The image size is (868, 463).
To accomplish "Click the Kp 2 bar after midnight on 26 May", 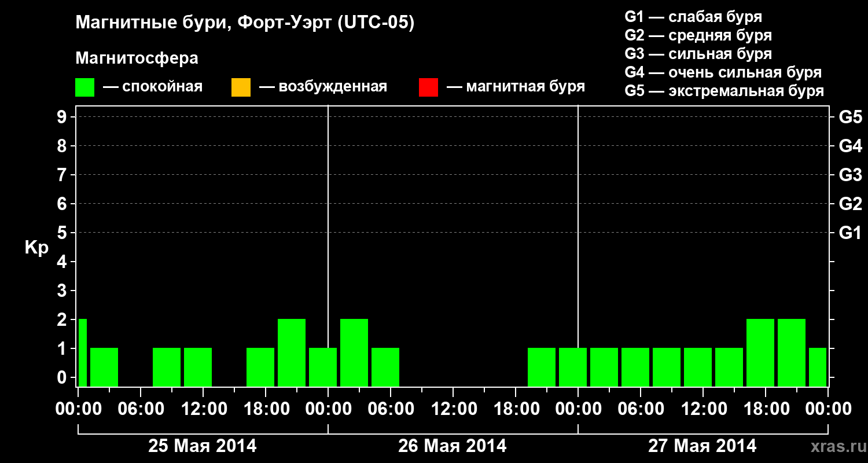I will (x=354, y=352).
